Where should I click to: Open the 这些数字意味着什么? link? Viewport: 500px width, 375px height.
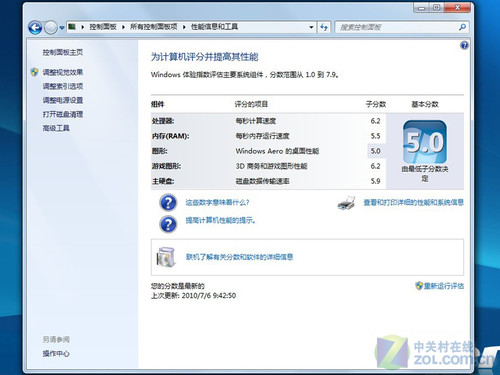pos(217,202)
